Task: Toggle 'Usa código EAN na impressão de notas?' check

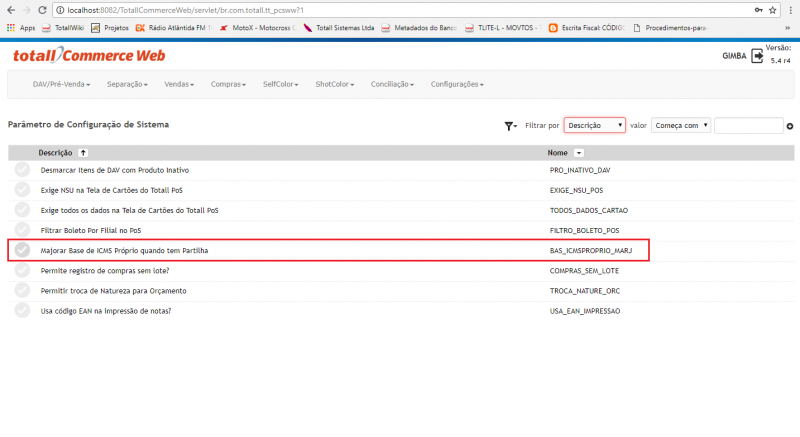Action: click(22, 310)
